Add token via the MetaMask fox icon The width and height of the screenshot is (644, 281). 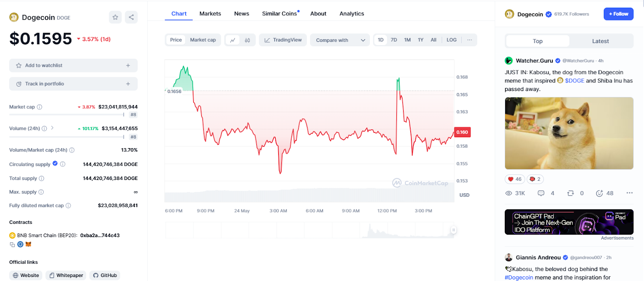[28, 244]
